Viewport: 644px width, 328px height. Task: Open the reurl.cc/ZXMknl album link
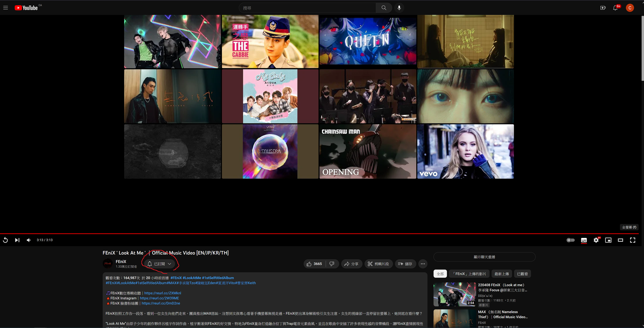coord(163,293)
